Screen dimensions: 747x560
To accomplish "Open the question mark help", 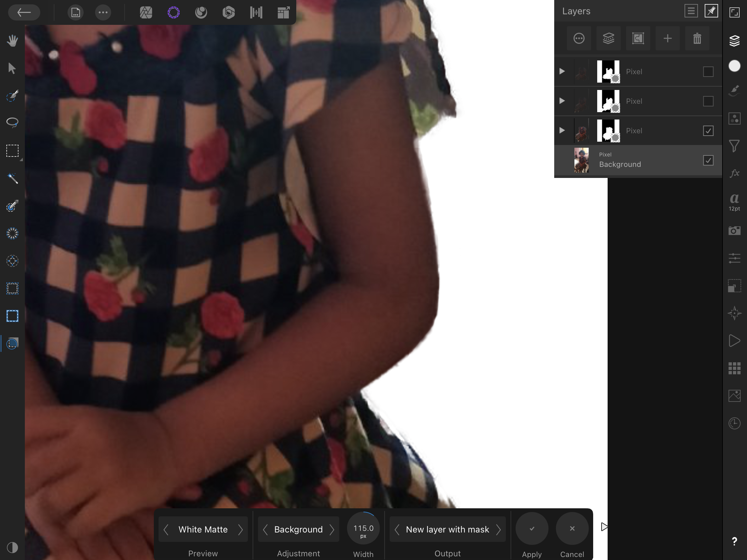I will (x=735, y=542).
